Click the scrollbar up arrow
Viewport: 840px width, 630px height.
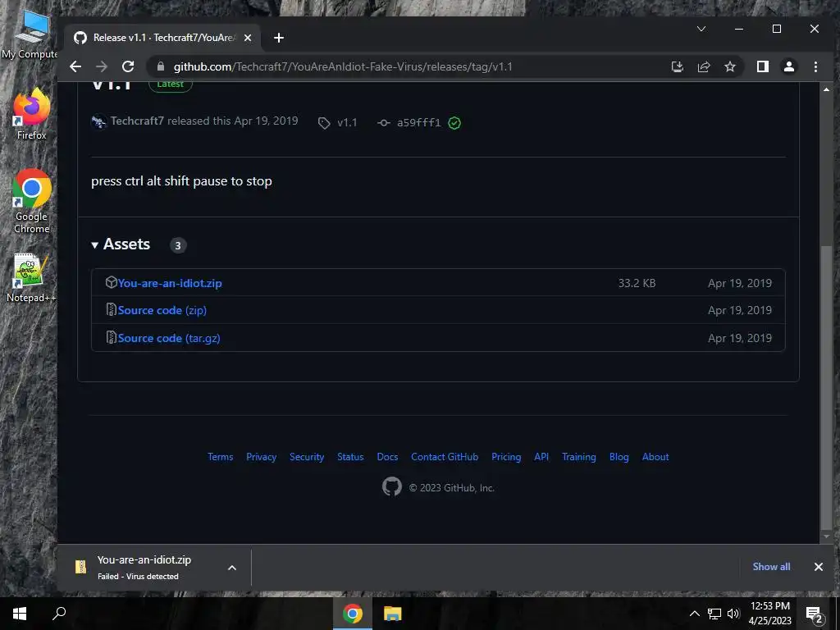[825, 89]
